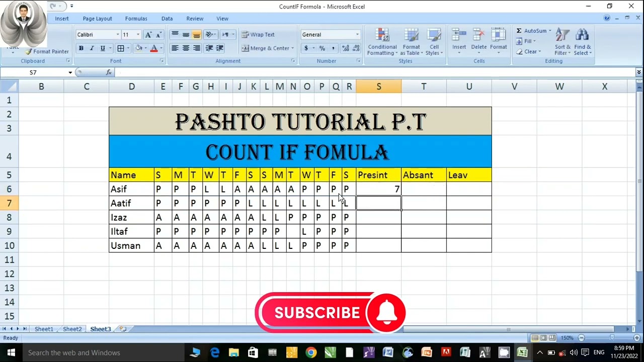Apply Percent Style format
This screenshot has height=362, width=644.
(322, 48)
